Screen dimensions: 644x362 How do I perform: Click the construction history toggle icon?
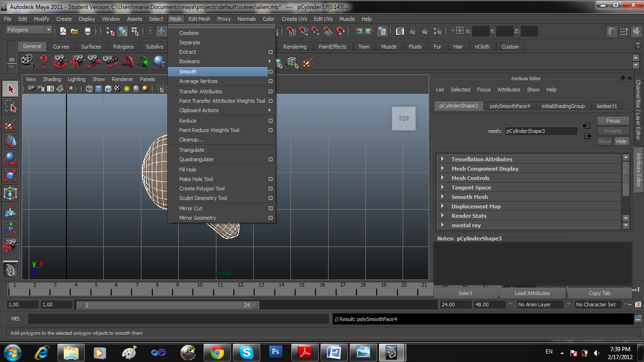pyautogui.click(x=382, y=31)
